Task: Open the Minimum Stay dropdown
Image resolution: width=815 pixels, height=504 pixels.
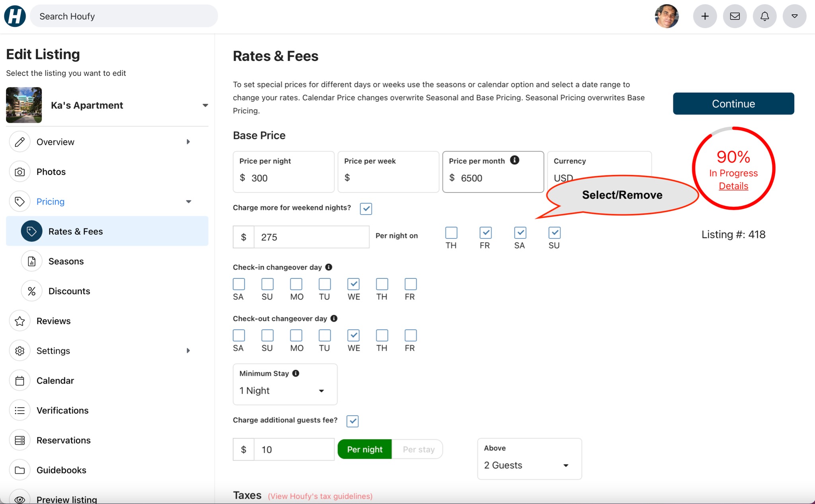Action: tap(285, 391)
